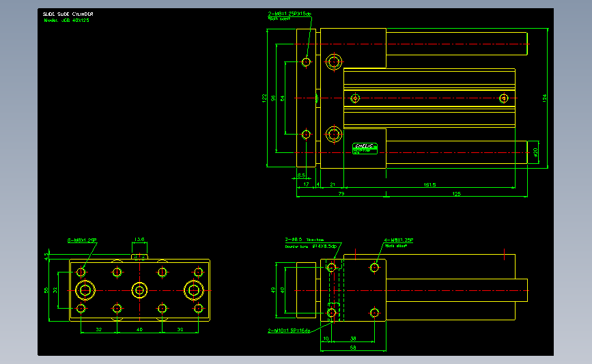Pick the 13.6 port width dimension
The image size is (592, 364).
(x=139, y=240)
